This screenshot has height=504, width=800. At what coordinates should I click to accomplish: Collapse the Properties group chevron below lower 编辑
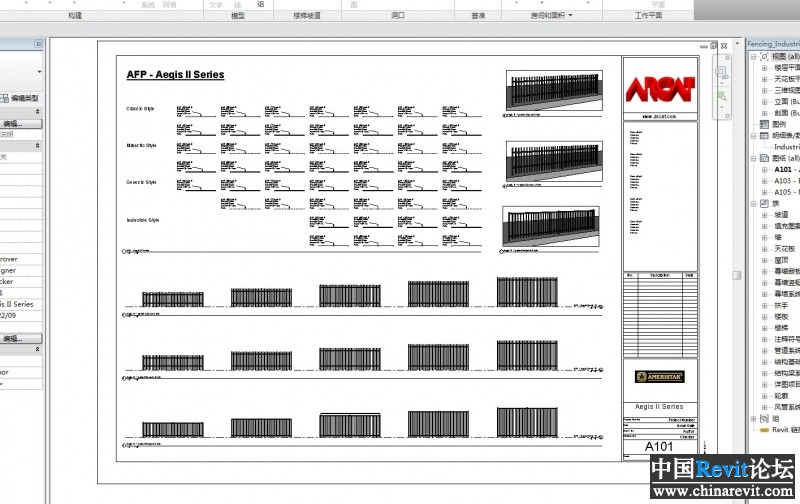tap(37, 349)
